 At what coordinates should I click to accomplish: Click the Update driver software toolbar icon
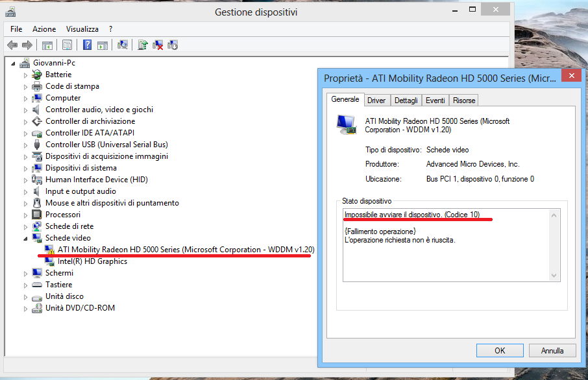pyautogui.click(x=143, y=45)
